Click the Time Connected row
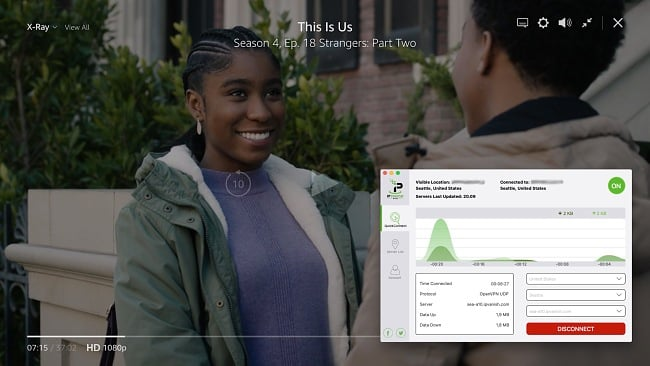650x366 pixels. (464, 284)
